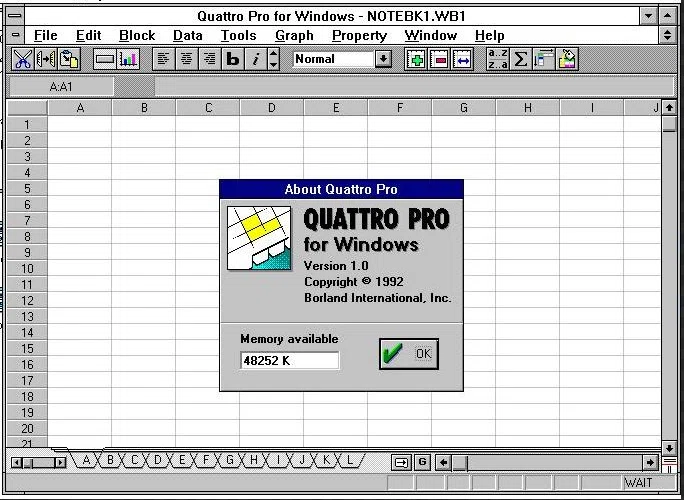Click horizontal scrollbar left arrow
The width and height of the screenshot is (684, 500).
pyautogui.click(x=444, y=462)
